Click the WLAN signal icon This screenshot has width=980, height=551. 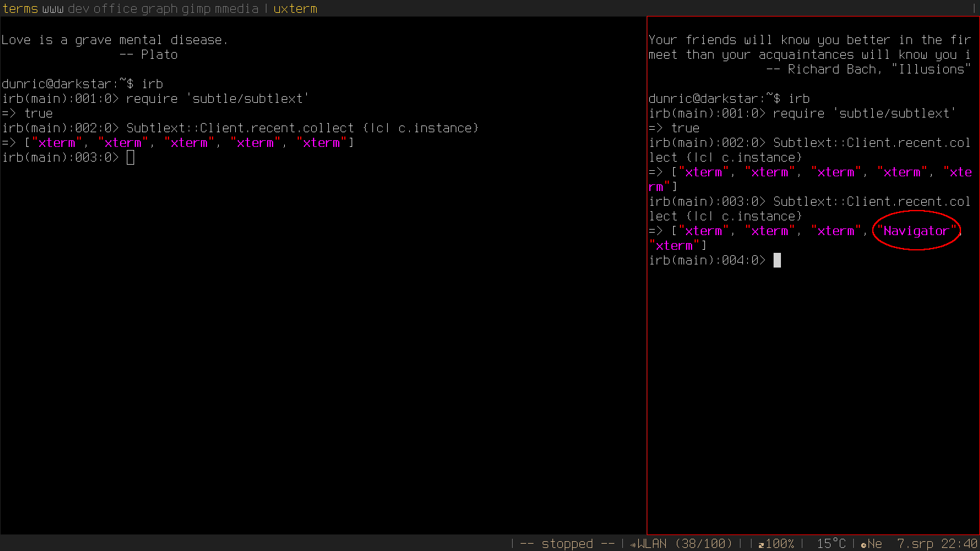(x=633, y=544)
